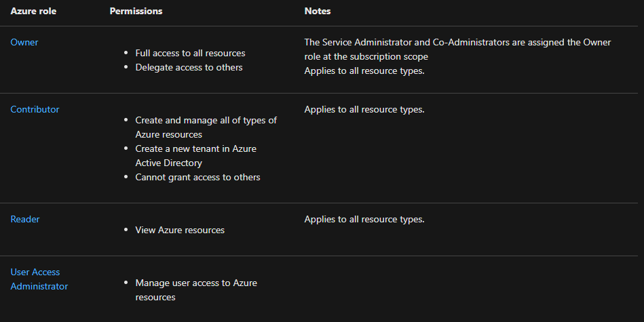
Task: Open the Reader role link
Action: 25,219
